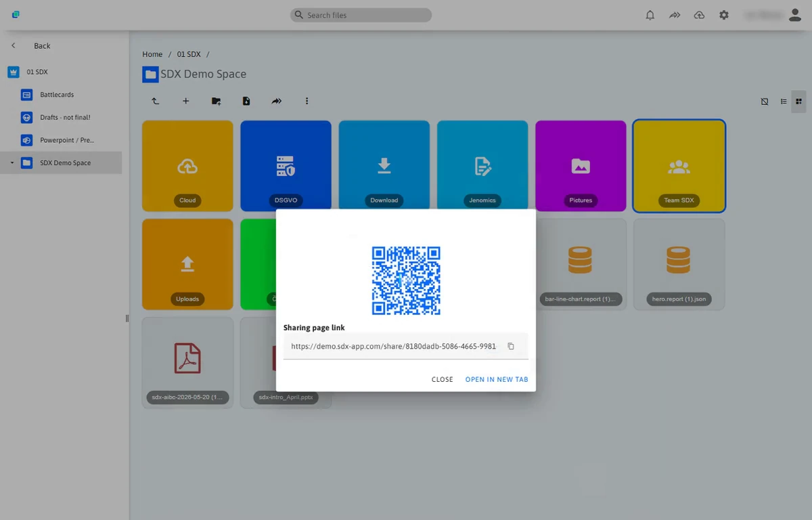This screenshot has height=520, width=812.
Task: Click the sharing page link field
Action: coord(405,346)
